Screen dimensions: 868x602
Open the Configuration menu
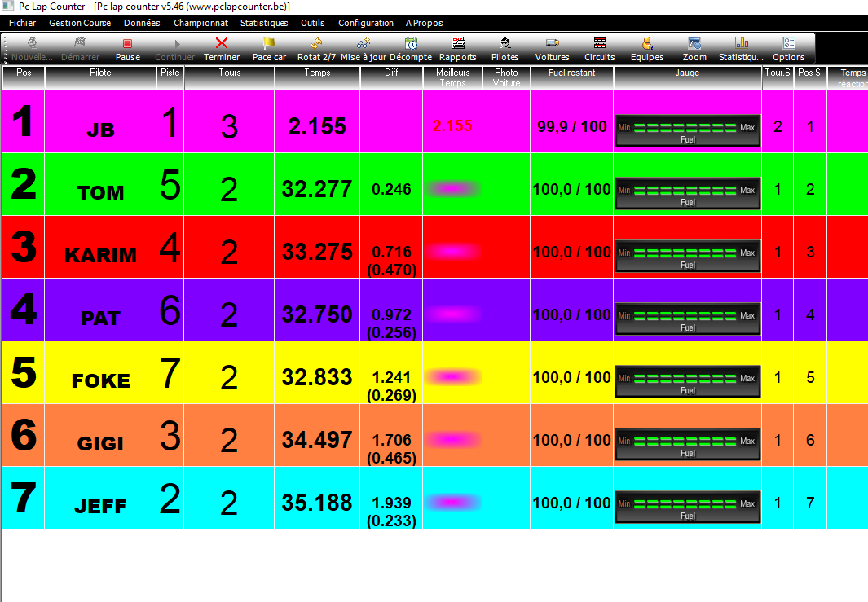366,23
